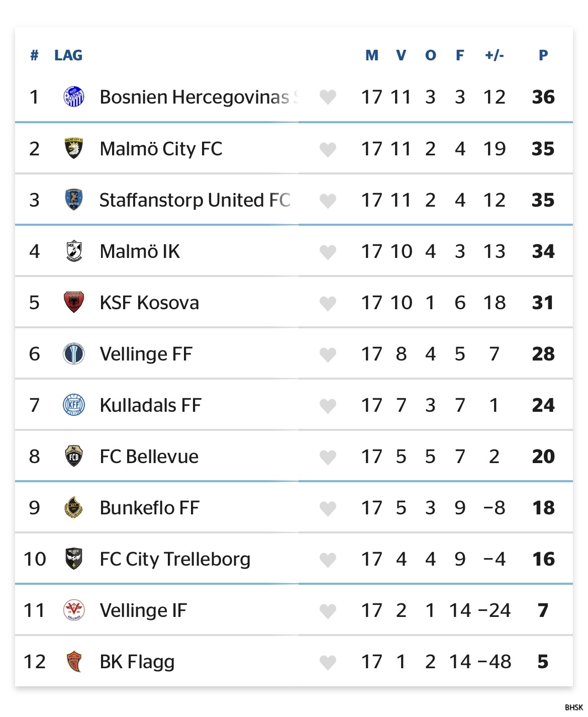Click the KSF Kosova eagle crest

[x=74, y=302]
